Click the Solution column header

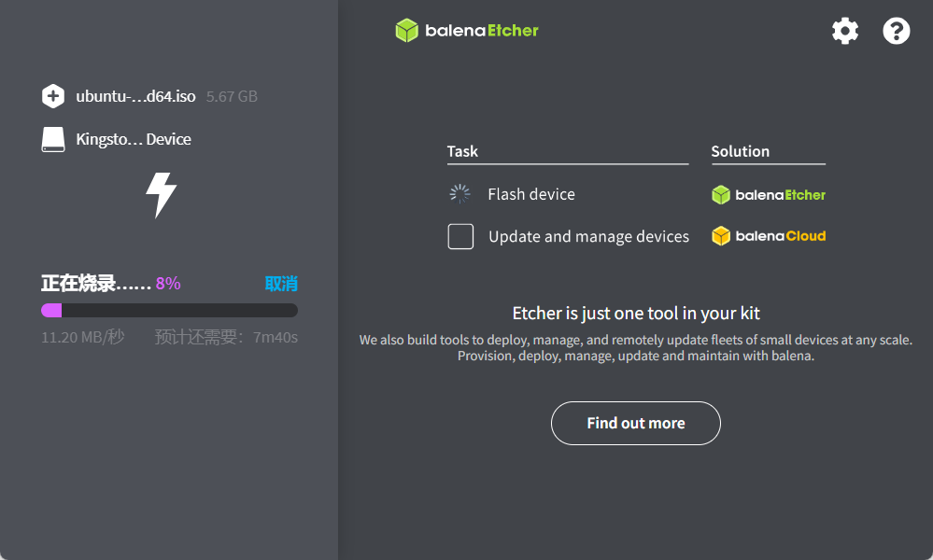(x=741, y=151)
